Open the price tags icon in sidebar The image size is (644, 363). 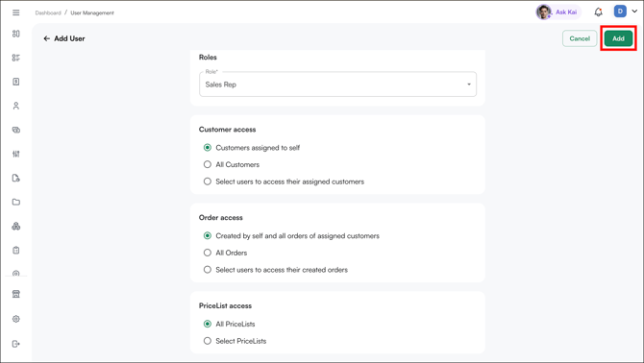coord(16,130)
